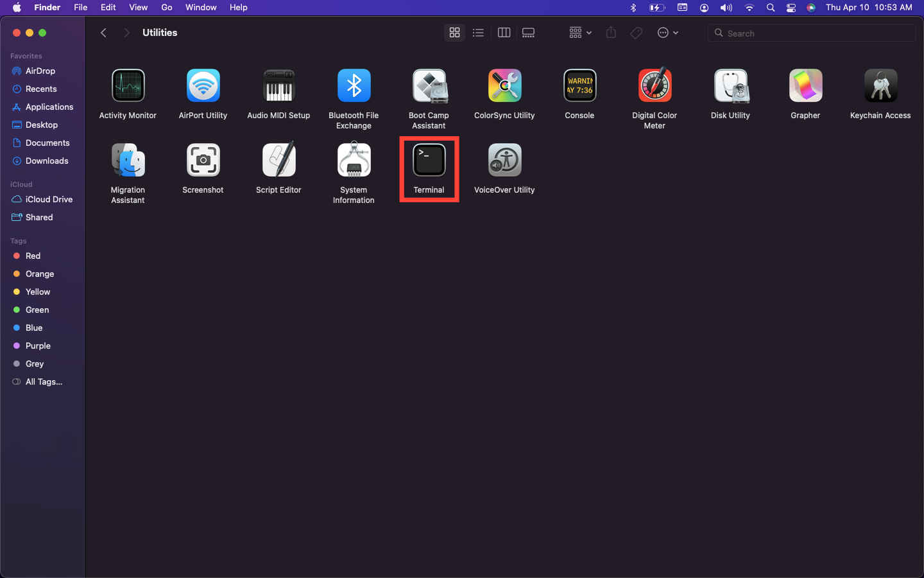Open the Group By dropdown in toolbar
This screenshot has height=578, width=924.
coord(580,33)
